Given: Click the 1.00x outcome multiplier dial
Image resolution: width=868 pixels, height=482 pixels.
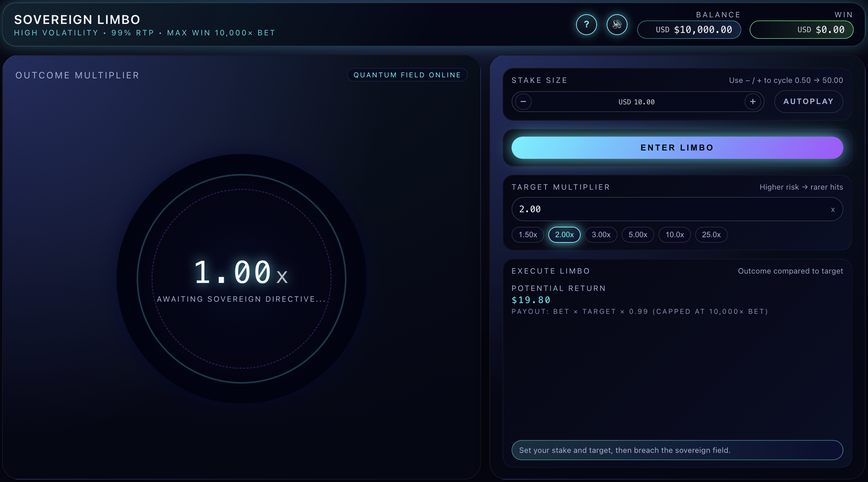Looking at the screenshot, I should coord(241,278).
